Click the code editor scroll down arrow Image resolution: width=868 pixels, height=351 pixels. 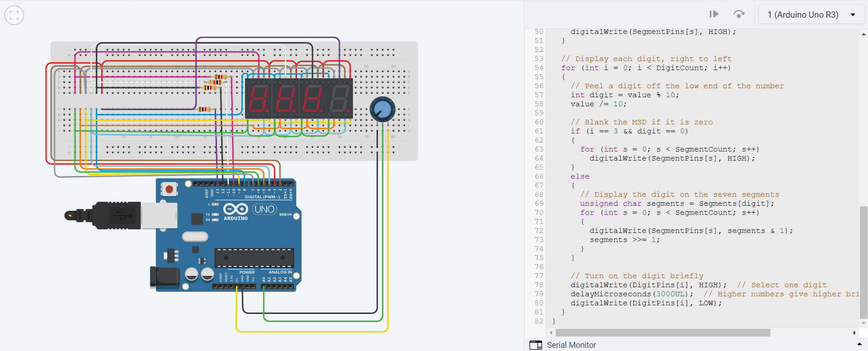click(863, 323)
